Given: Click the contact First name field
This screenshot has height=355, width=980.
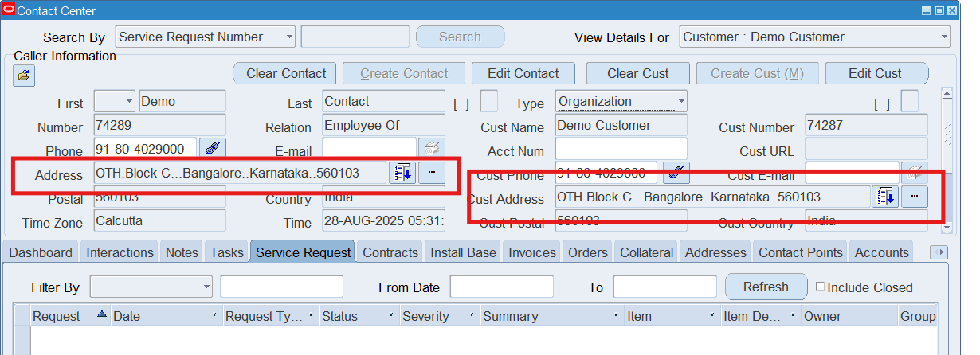Looking at the screenshot, I should (182, 101).
